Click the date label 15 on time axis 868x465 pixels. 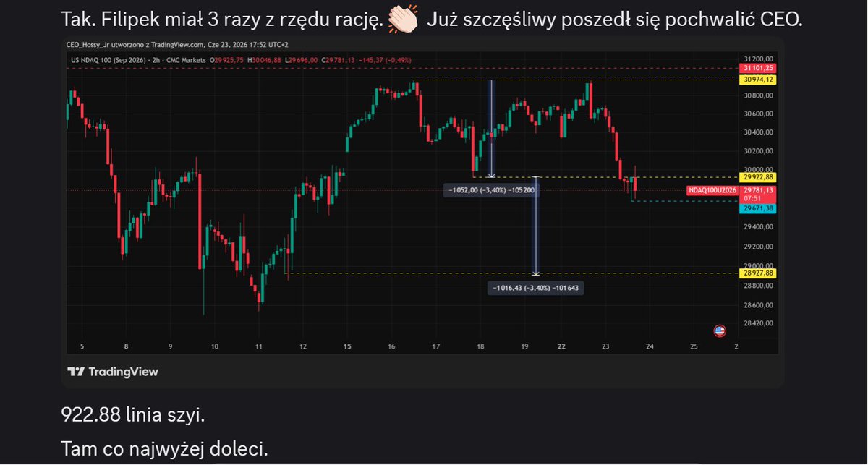click(x=347, y=346)
